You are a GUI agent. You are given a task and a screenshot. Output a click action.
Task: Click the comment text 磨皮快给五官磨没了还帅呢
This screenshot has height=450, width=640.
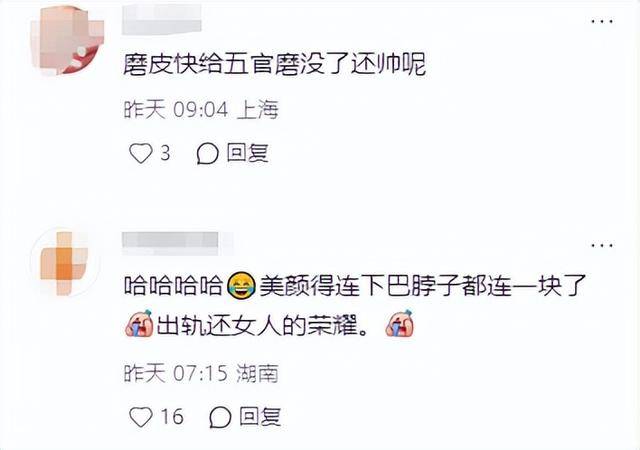(x=275, y=64)
